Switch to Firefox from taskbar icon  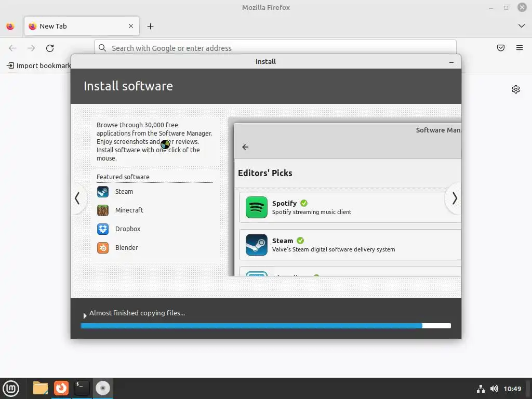[x=61, y=388]
